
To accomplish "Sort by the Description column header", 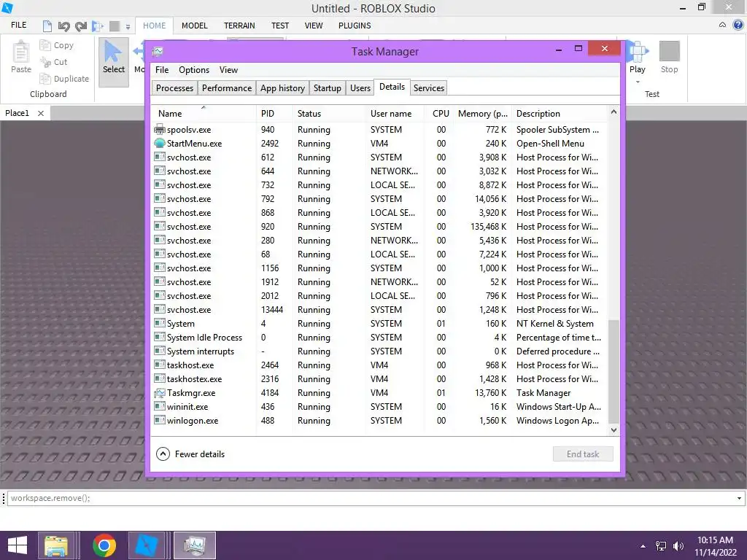I will [x=560, y=113].
